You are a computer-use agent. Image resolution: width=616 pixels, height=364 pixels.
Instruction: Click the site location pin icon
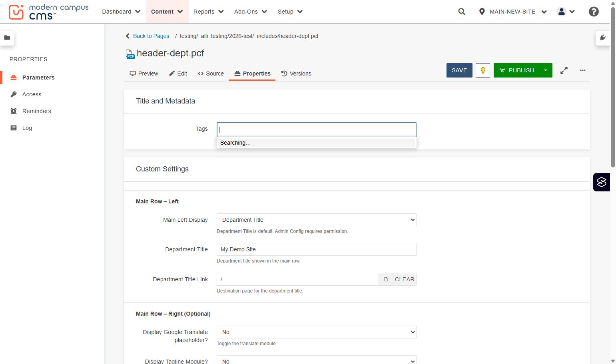coord(482,12)
